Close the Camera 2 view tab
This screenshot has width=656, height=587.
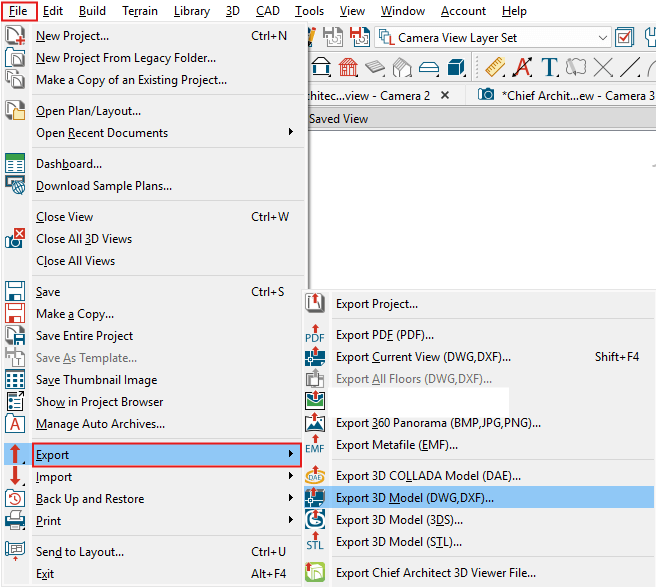445,95
